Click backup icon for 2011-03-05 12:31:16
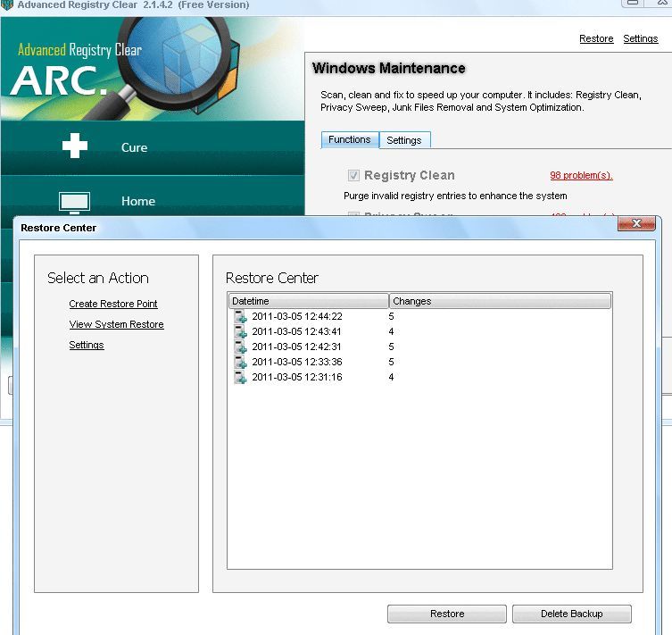Image resolution: width=672 pixels, height=635 pixels. click(240, 377)
